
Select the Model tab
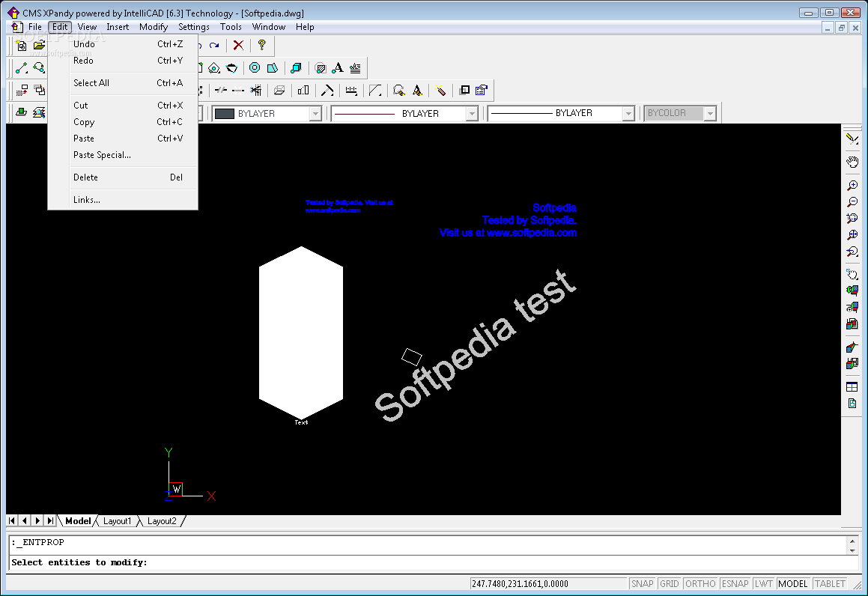[x=77, y=521]
